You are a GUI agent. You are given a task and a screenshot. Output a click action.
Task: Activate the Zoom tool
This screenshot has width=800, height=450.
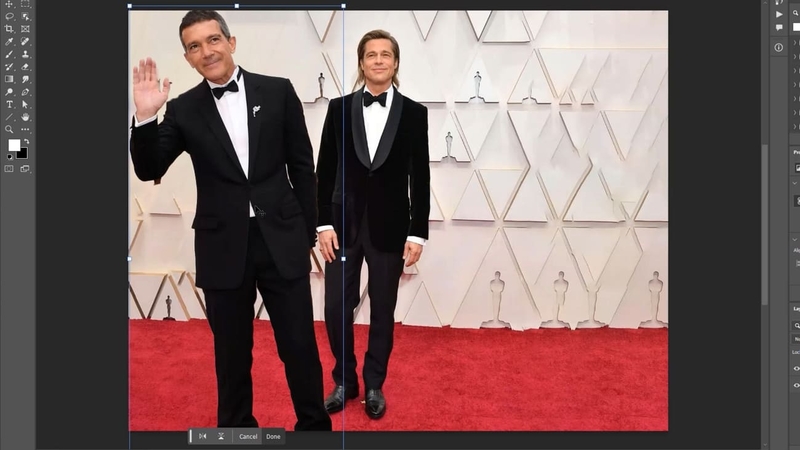click(9, 129)
